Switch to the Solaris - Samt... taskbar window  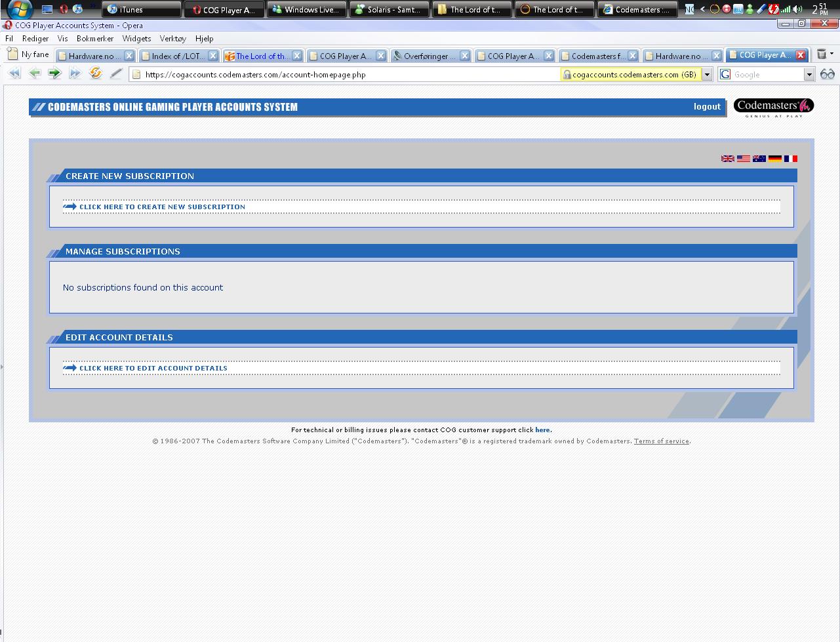pyautogui.click(x=388, y=9)
